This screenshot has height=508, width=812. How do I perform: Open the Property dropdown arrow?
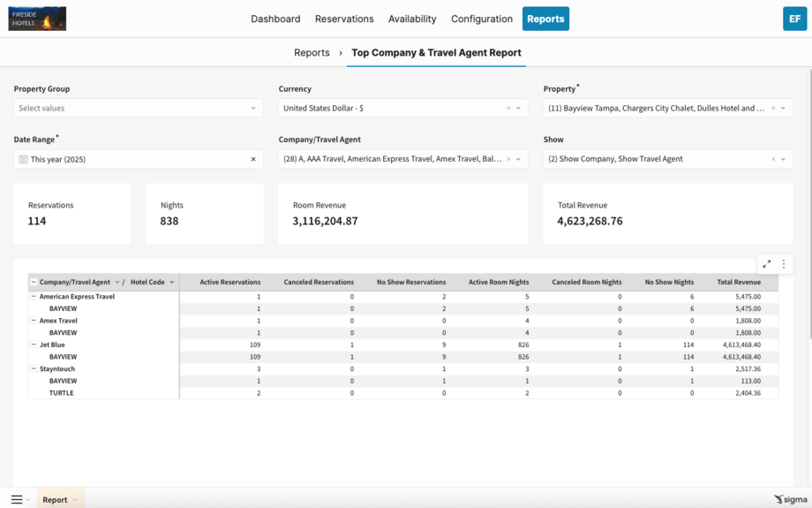pos(783,108)
